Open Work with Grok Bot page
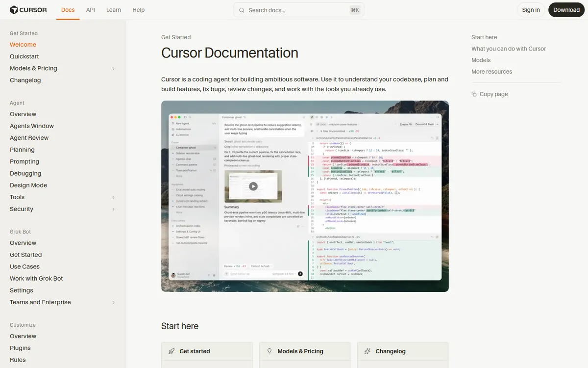Image resolution: width=588 pixels, height=368 pixels. coord(36,278)
